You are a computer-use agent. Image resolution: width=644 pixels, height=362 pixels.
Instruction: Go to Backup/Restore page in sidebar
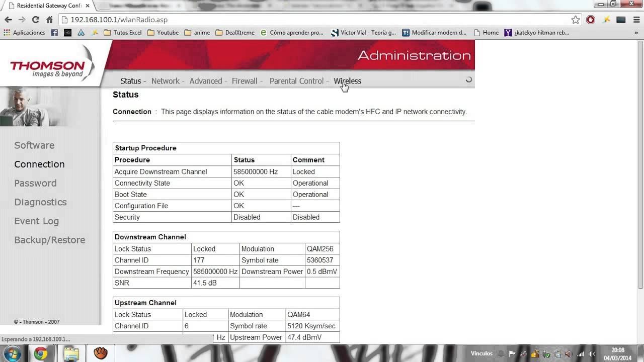coord(50,240)
